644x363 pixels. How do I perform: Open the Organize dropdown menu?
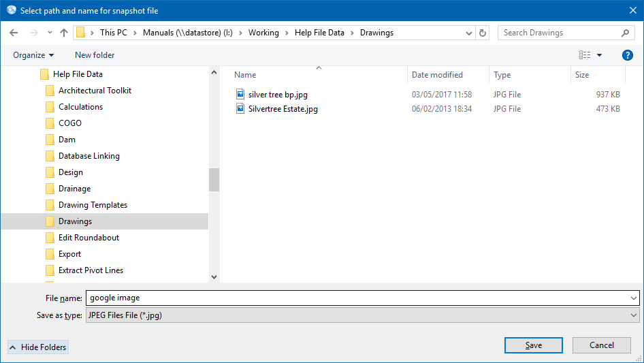(33, 55)
